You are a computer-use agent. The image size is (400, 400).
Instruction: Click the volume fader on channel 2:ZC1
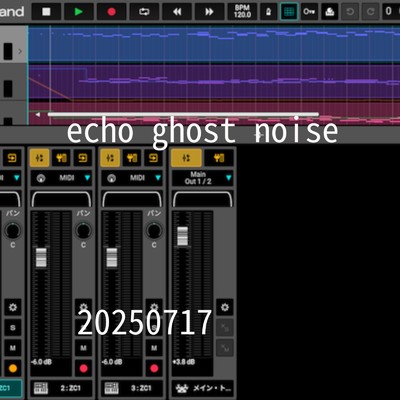tap(41, 258)
